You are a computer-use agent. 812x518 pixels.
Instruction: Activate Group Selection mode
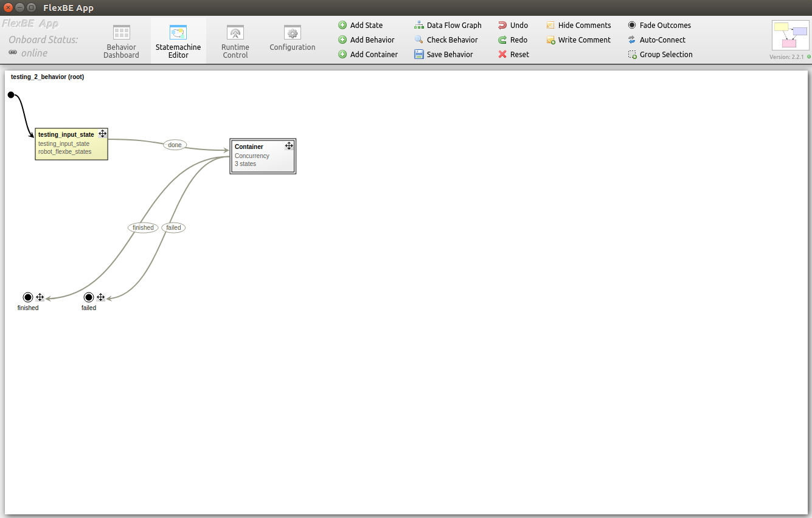(631, 54)
